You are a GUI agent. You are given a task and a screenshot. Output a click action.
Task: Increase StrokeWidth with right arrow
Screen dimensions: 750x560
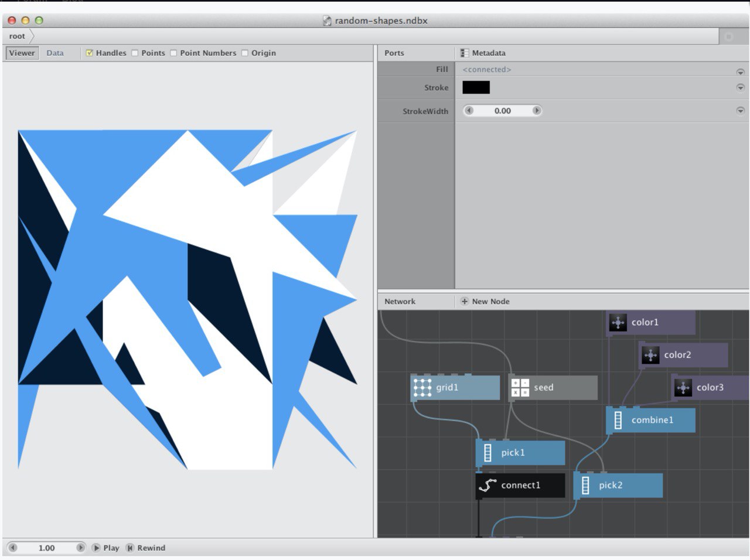coord(536,111)
